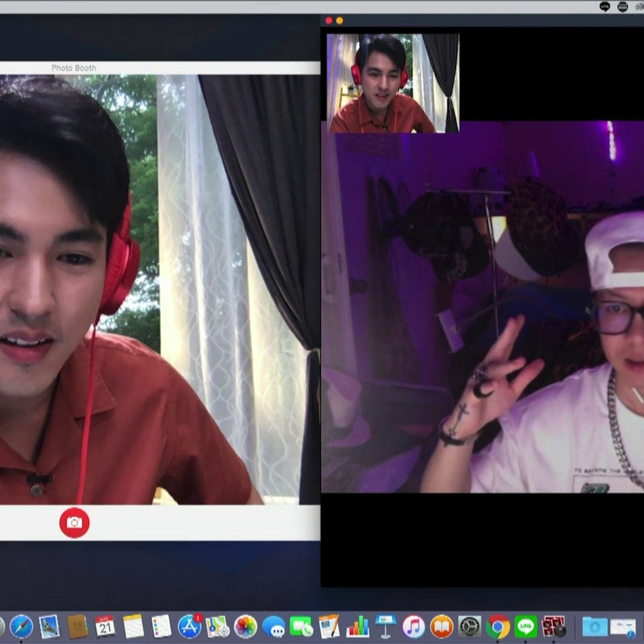Click the Photo Booth dock icon
This screenshot has width=644, height=644.
point(553,627)
